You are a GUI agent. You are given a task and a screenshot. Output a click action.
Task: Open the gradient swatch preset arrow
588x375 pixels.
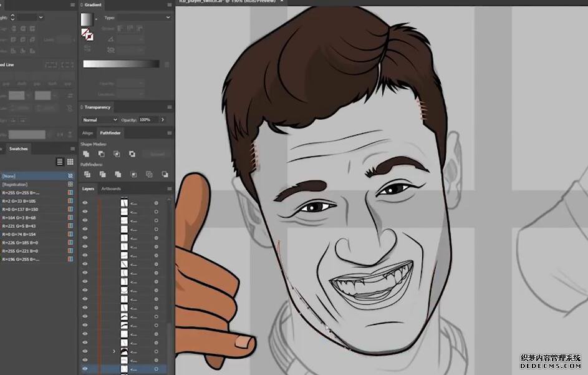[x=96, y=19]
